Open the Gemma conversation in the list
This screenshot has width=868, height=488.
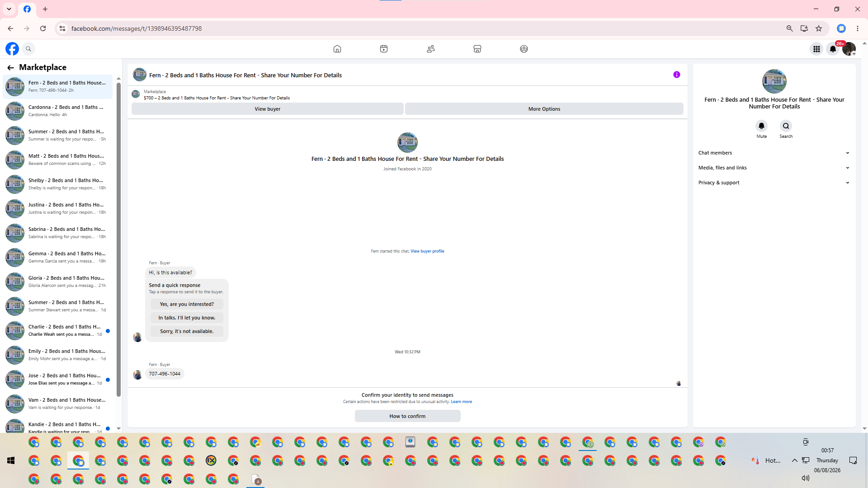pos(58,258)
